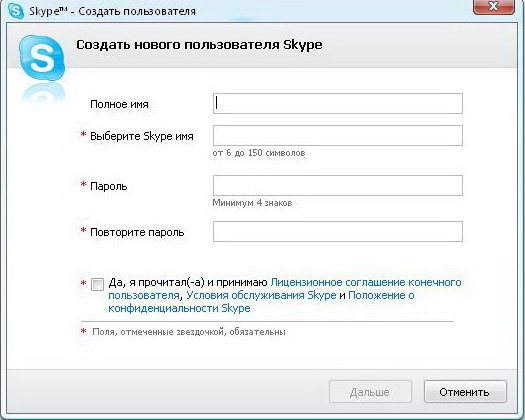Click the Дальше button
Viewport: 525px width, 420px height.
(370, 392)
